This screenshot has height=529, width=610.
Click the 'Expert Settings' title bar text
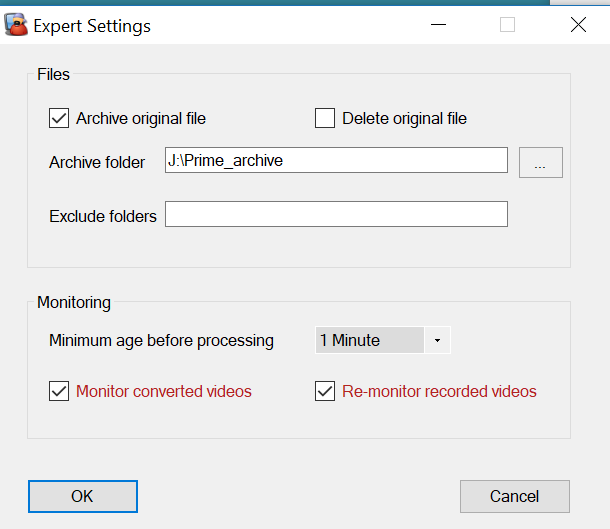click(92, 26)
